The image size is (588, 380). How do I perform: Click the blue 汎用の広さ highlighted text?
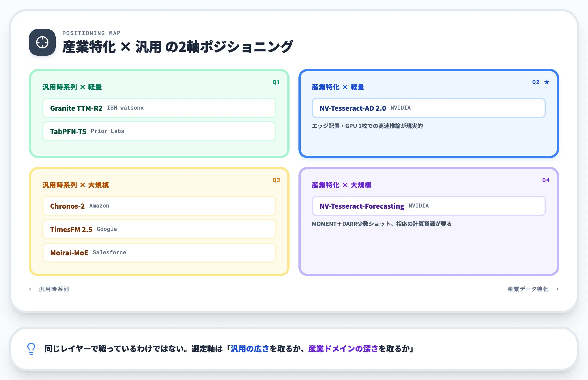(x=250, y=349)
